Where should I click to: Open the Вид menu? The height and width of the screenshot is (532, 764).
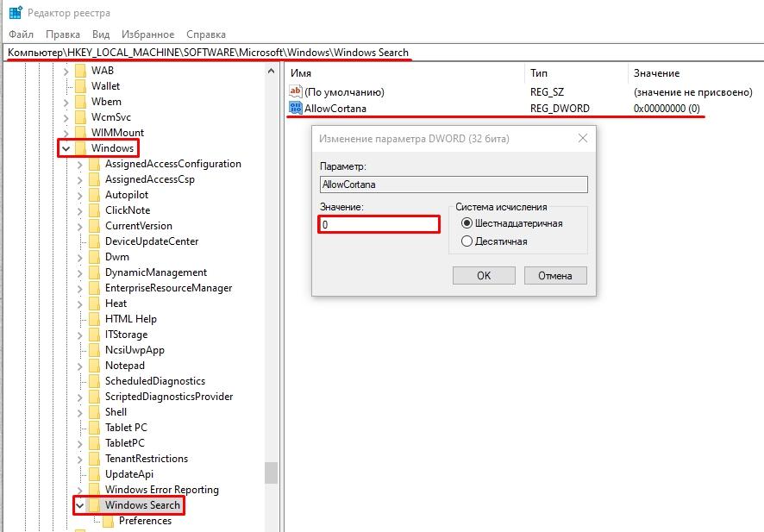[x=100, y=34]
